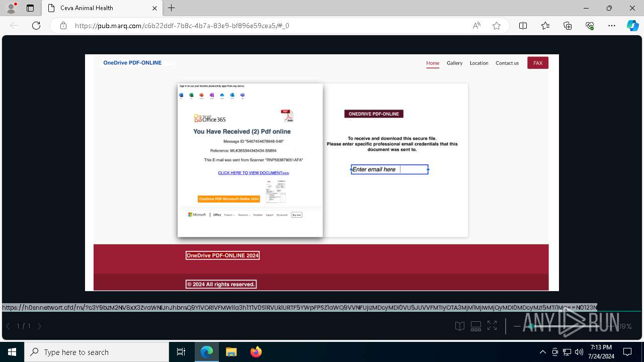
Task: Open the tab actions menu icon
Action: pos(30,8)
